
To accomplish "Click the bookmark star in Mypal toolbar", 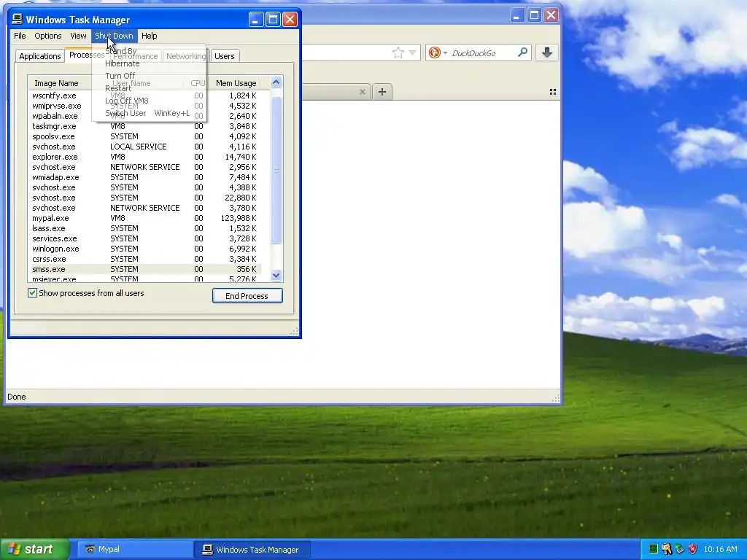I will point(398,52).
